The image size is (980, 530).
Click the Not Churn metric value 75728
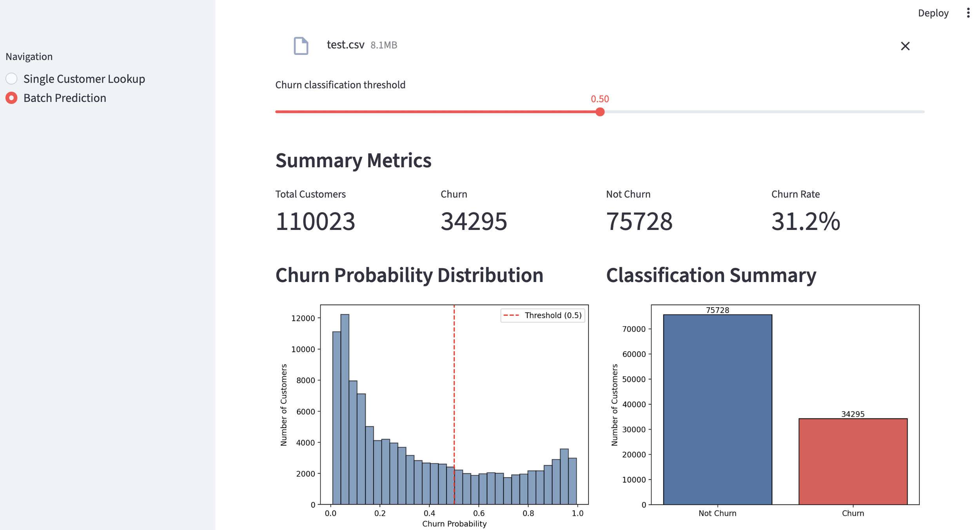(639, 221)
